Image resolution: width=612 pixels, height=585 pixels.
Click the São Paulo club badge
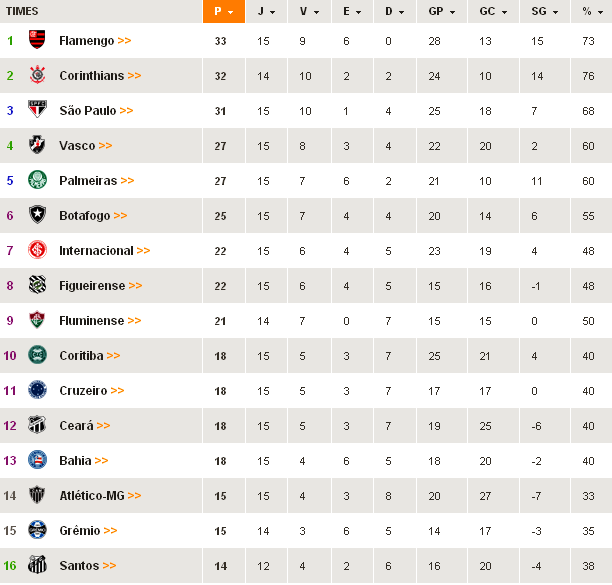click(x=38, y=111)
